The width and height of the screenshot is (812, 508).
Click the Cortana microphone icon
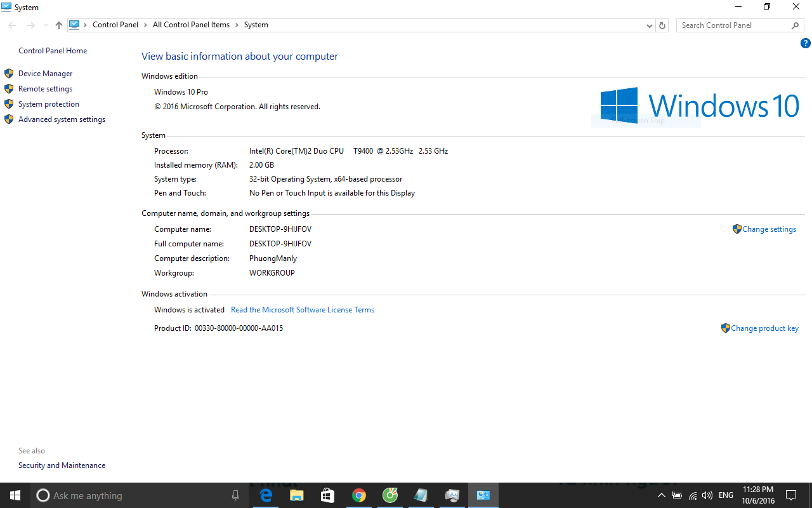236,495
